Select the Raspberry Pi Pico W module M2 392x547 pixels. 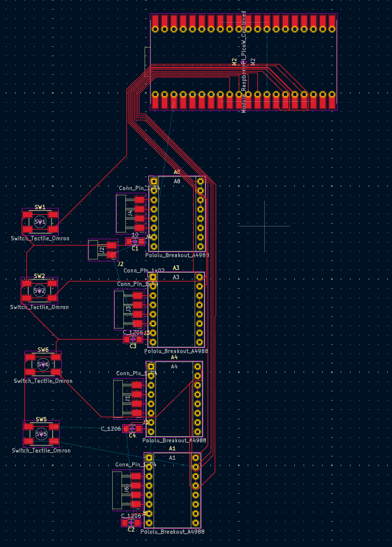pos(243,62)
